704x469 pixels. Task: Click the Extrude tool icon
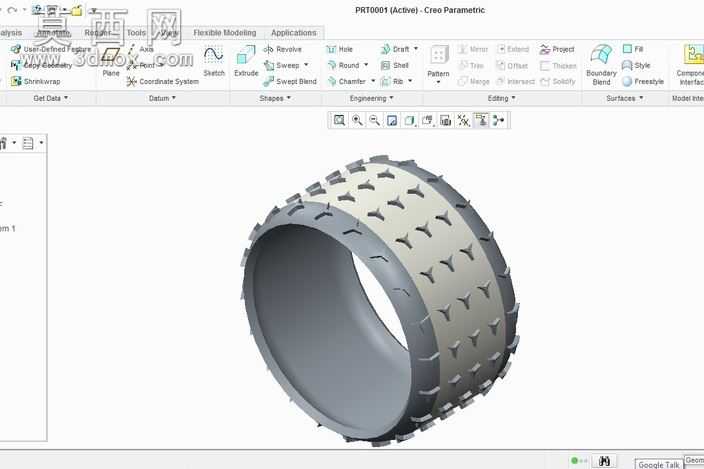point(246,56)
